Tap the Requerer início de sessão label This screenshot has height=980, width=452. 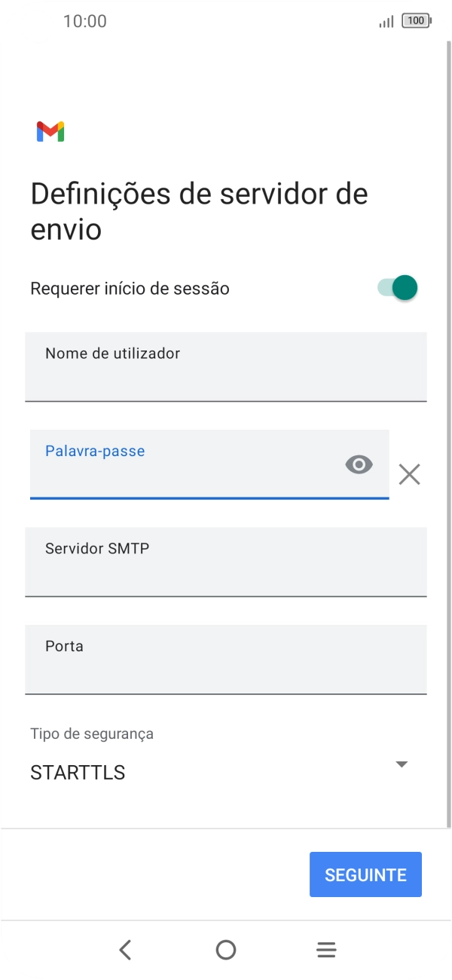(130, 288)
